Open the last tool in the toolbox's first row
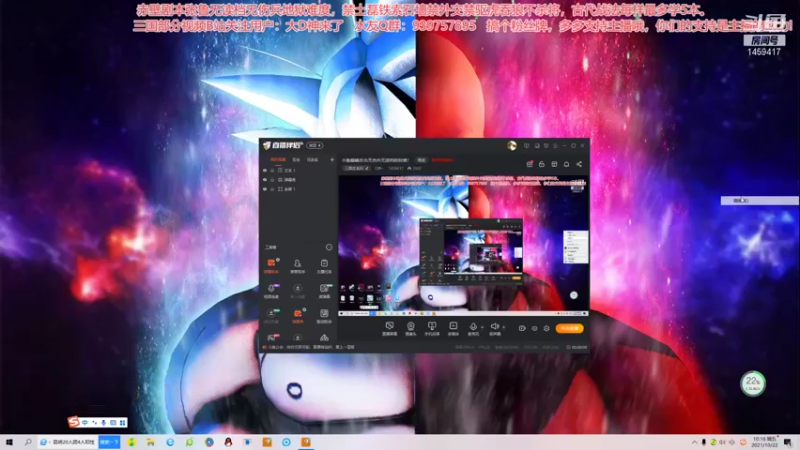The width and height of the screenshot is (800, 450). [324, 265]
